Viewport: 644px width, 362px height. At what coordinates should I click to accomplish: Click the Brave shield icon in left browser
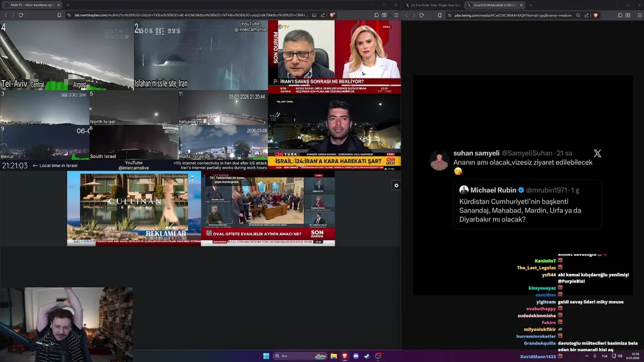click(332, 15)
